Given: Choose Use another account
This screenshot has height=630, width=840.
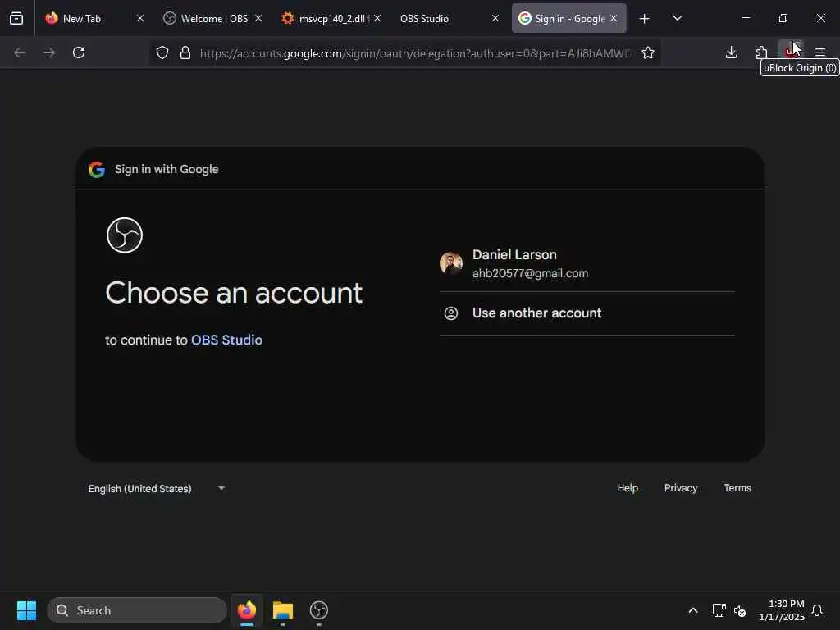Looking at the screenshot, I should [x=587, y=313].
